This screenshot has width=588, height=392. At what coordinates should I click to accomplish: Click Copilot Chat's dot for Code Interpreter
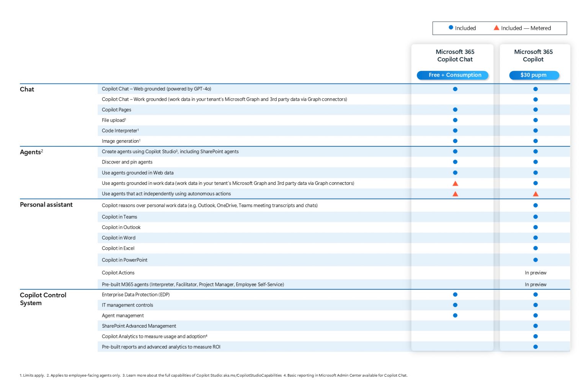455,131
